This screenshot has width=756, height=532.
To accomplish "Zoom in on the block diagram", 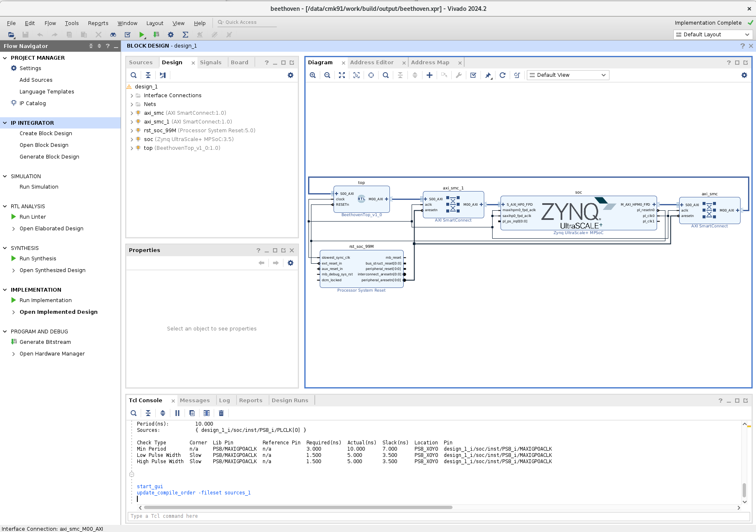I will (x=313, y=75).
